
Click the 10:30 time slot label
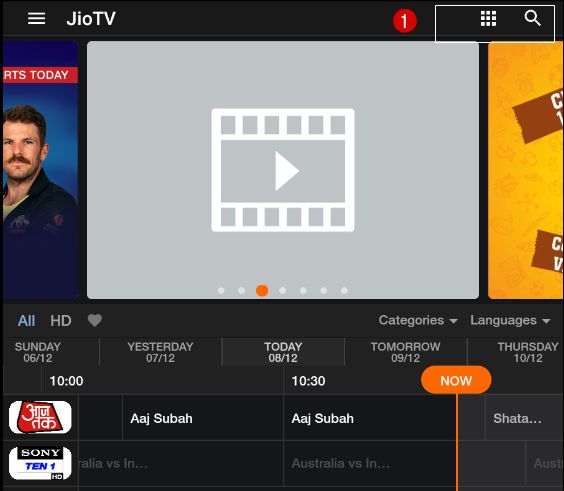[308, 381]
